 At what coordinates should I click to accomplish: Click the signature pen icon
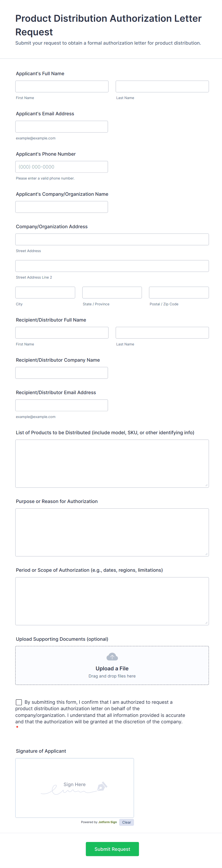point(102,786)
